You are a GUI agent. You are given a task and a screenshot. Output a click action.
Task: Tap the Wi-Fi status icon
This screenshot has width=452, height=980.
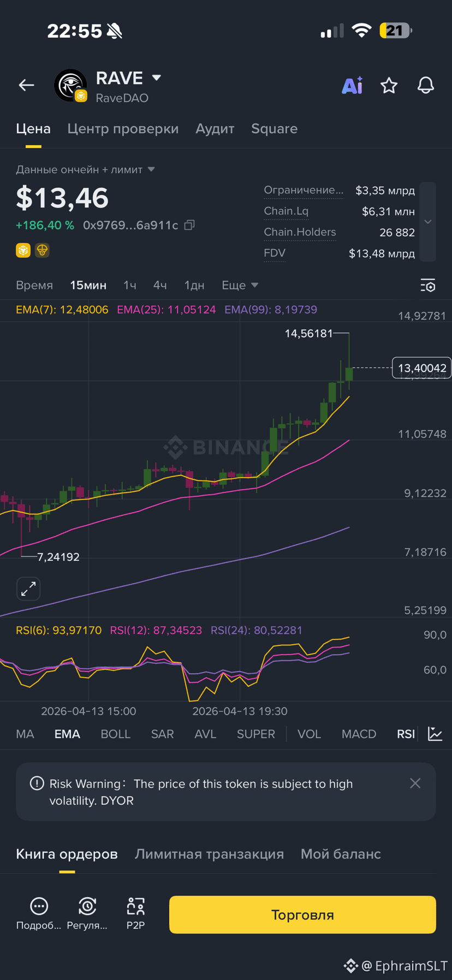pyautogui.click(x=361, y=31)
